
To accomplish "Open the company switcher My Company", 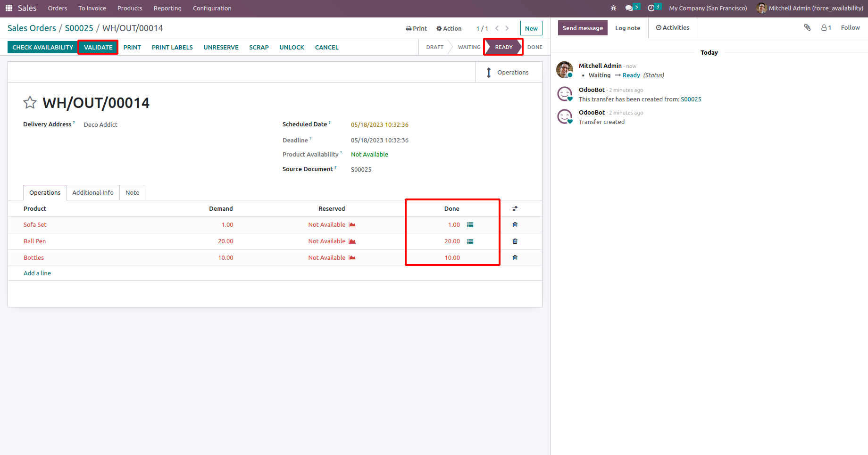I will (x=708, y=8).
